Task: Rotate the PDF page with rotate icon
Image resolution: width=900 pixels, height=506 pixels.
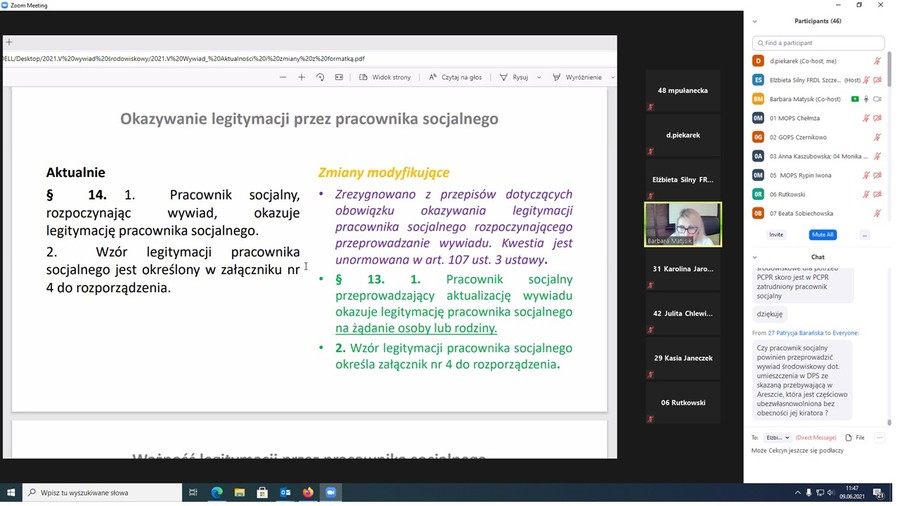Action: click(320, 77)
